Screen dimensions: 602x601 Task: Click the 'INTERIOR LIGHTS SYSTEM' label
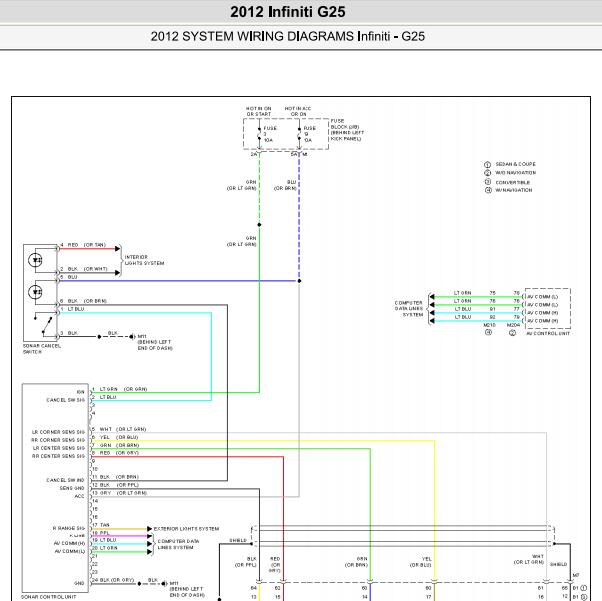tap(144, 260)
